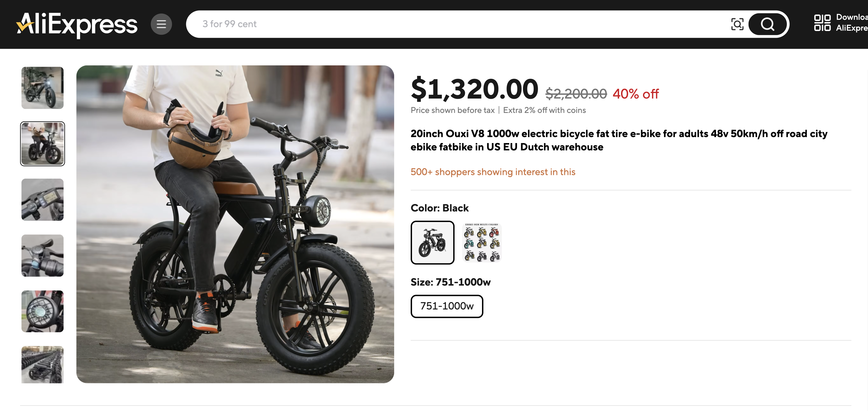View first thumbnail of parked bike
Image resolution: width=868 pixels, height=411 pixels.
42,88
